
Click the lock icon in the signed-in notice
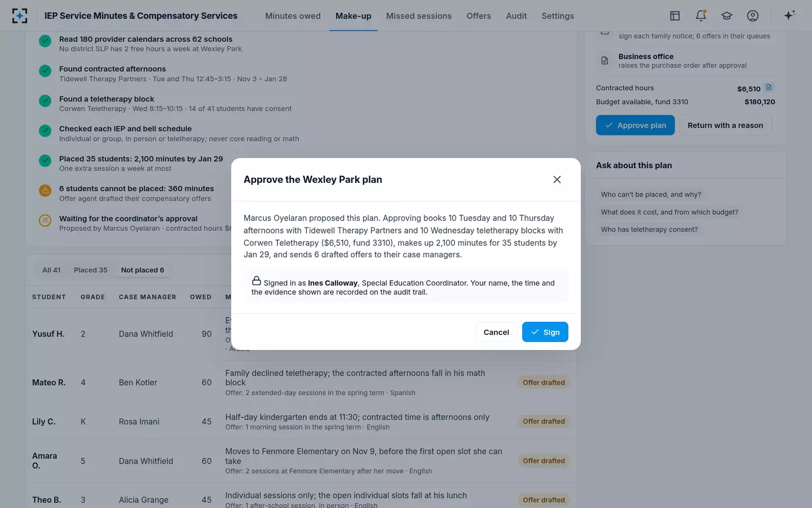(257, 281)
